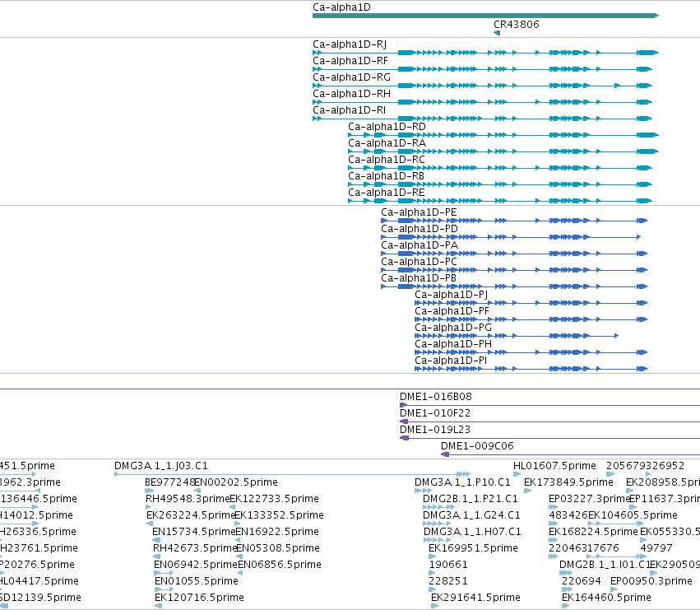This screenshot has height=610, width=700.
Task: Click the DMG3A.1_1.H07.C1 EST label
Action: point(472,533)
